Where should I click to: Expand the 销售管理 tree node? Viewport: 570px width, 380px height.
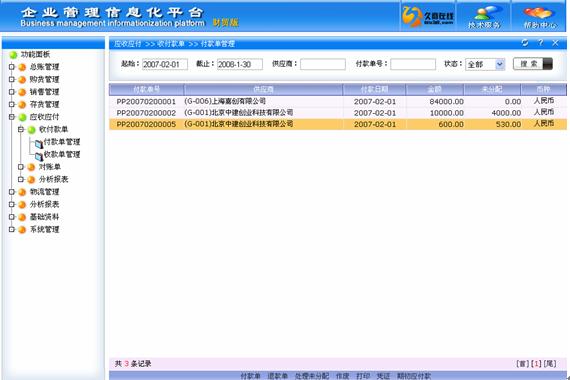point(12,92)
